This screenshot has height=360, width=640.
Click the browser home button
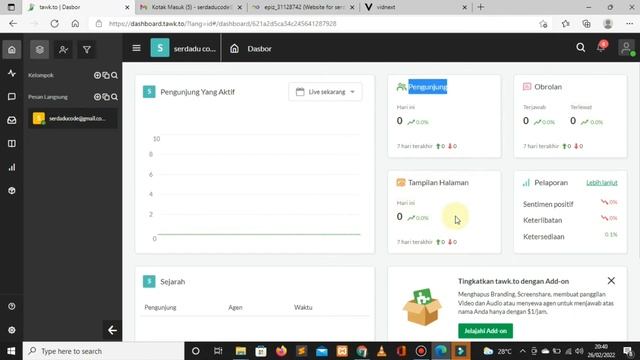pos(75,24)
